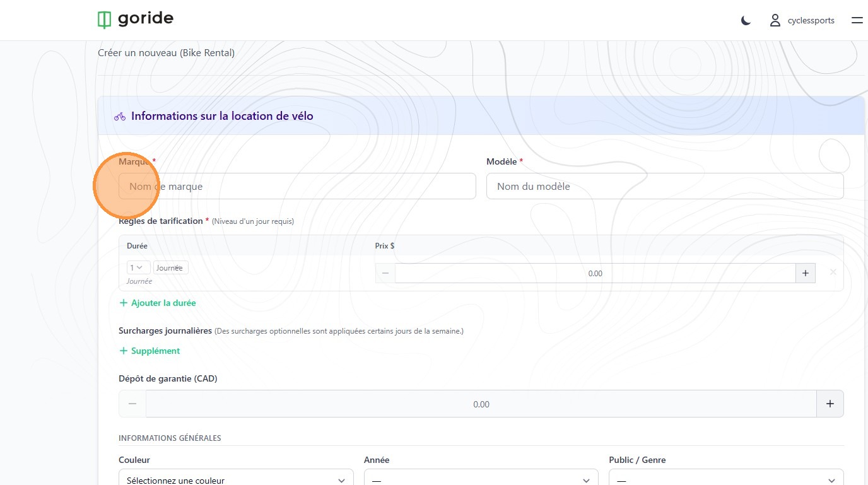Open the Journée duration unit selector
This screenshot has height=485, width=868.
(x=170, y=268)
